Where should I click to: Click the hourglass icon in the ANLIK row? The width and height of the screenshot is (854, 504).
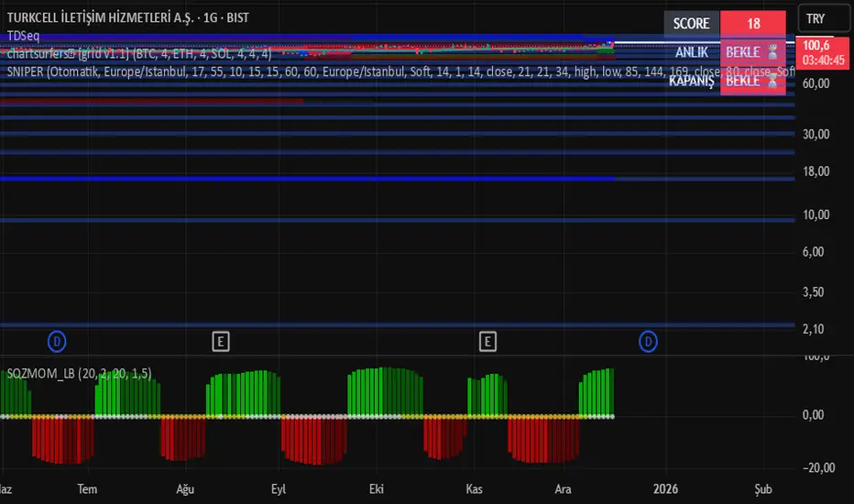[774, 52]
